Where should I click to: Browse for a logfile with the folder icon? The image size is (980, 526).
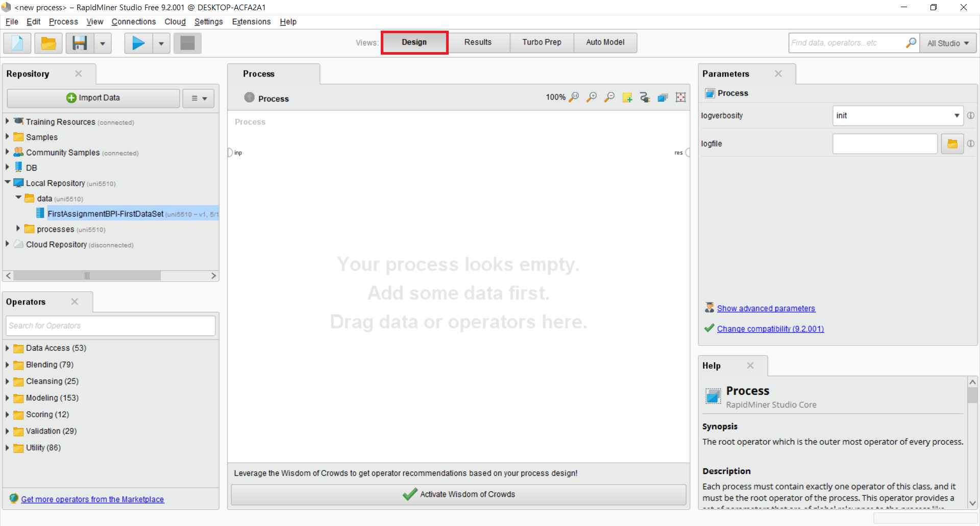click(952, 144)
